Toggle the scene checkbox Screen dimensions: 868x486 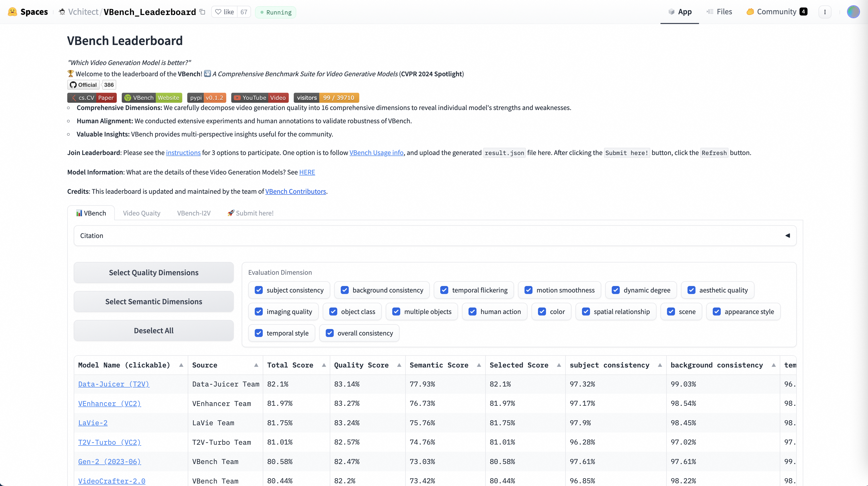pyautogui.click(x=671, y=312)
